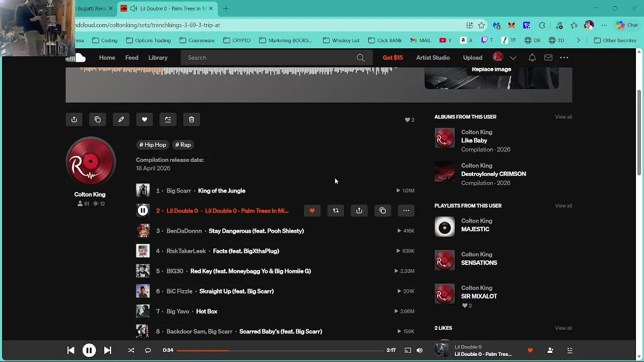Open Library in navigation
644x362 pixels.
click(158, 58)
